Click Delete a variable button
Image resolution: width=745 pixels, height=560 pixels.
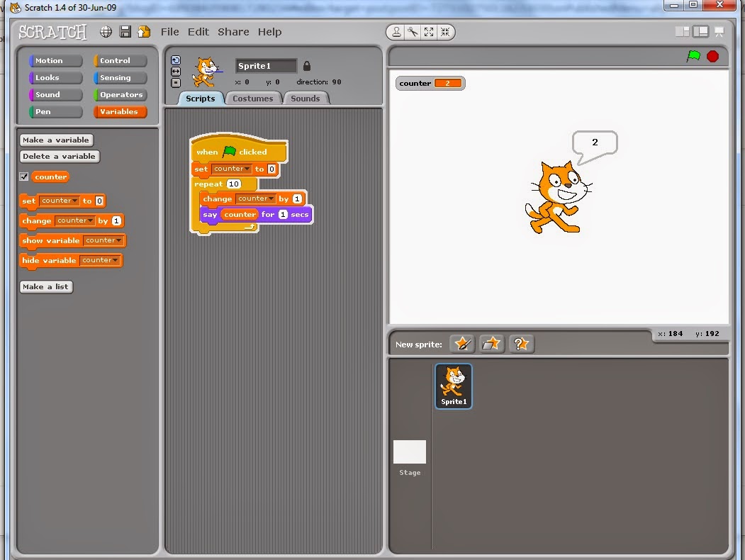60,156
